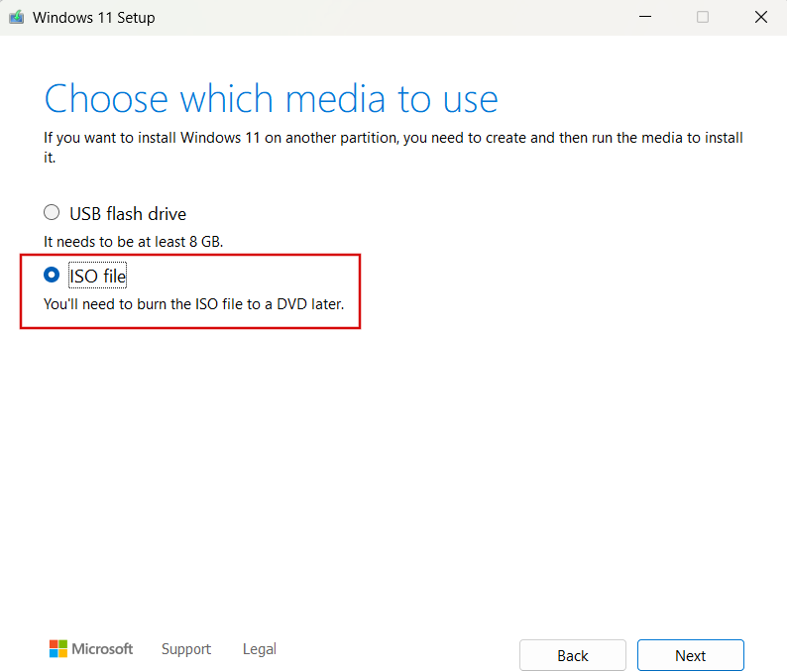Go Back to the previous step
This screenshot has width=787, height=672.
[572, 655]
